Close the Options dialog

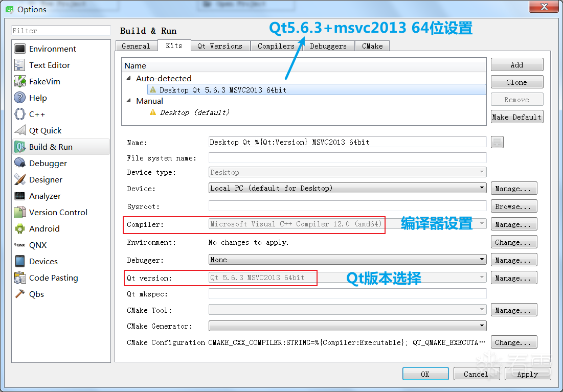(x=544, y=6)
